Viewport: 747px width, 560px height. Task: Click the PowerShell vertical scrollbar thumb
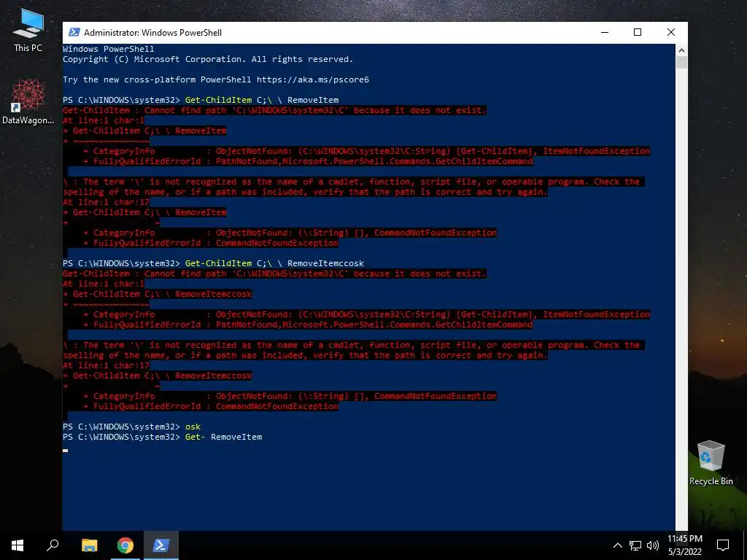681,63
